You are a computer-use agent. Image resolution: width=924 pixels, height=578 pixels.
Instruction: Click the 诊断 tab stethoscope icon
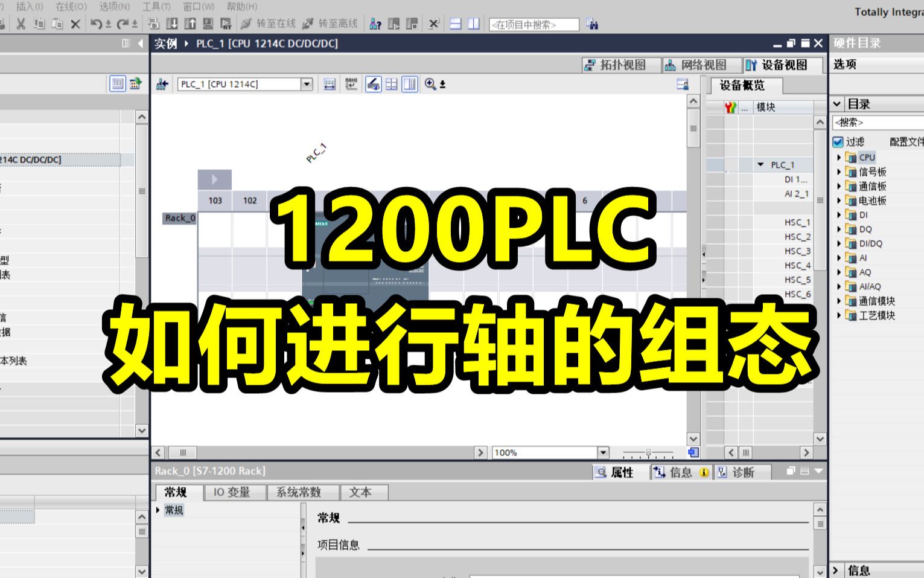(x=723, y=472)
